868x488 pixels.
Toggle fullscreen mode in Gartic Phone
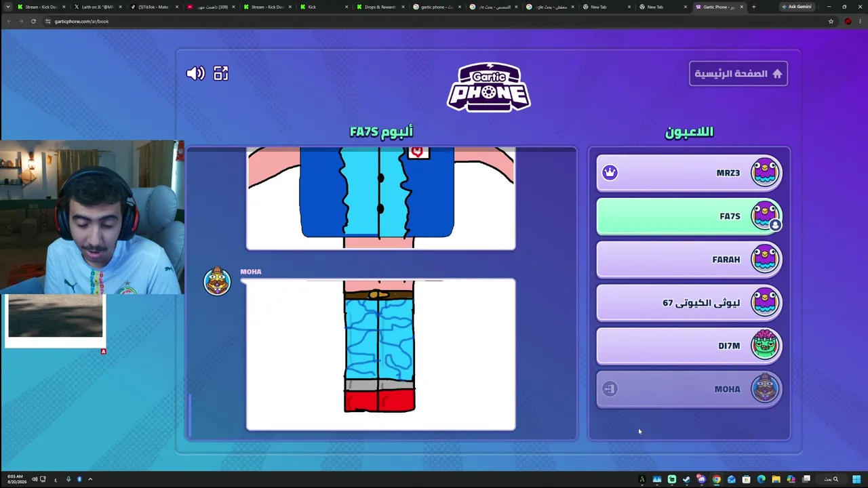(221, 73)
